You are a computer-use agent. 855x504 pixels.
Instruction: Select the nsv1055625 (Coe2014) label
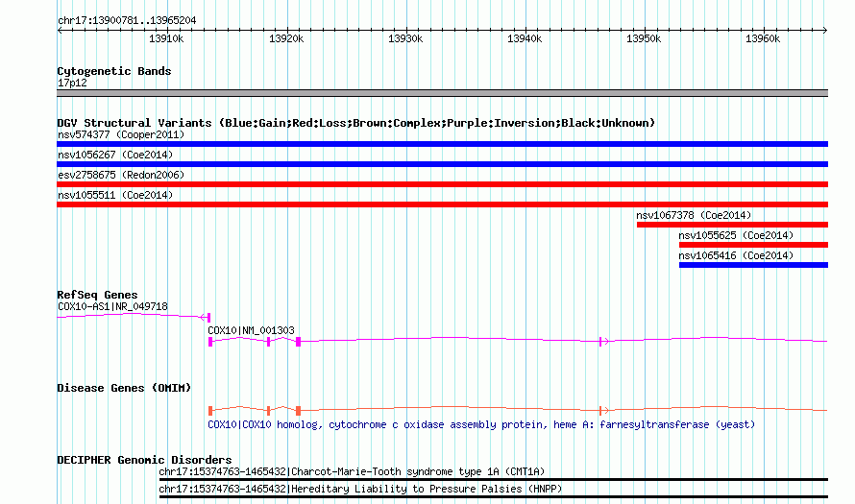(x=736, y=235)
